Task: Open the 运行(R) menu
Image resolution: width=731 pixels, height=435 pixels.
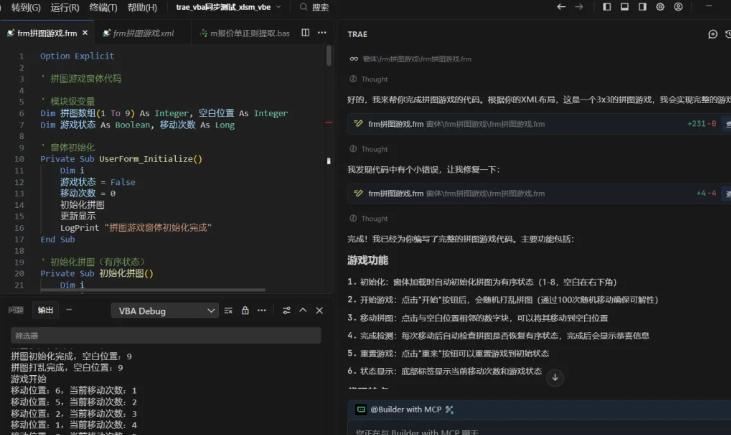Action: tap(65, 7)
